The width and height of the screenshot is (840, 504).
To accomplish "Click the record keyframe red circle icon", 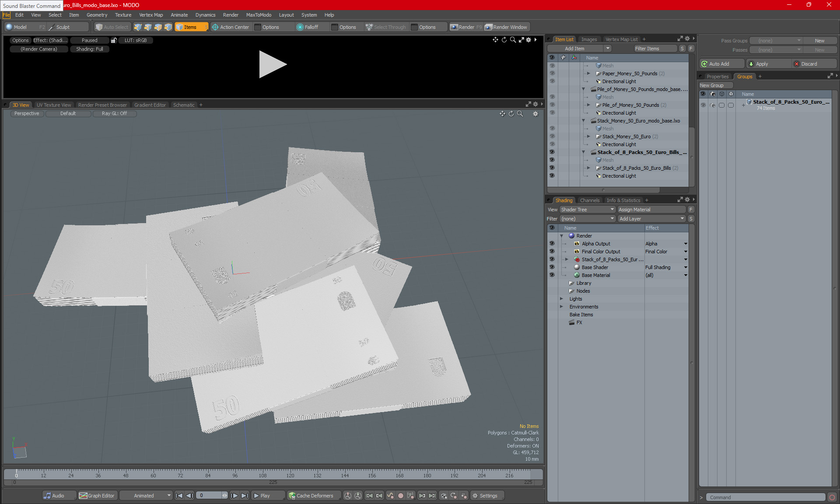I will [400, 496].
